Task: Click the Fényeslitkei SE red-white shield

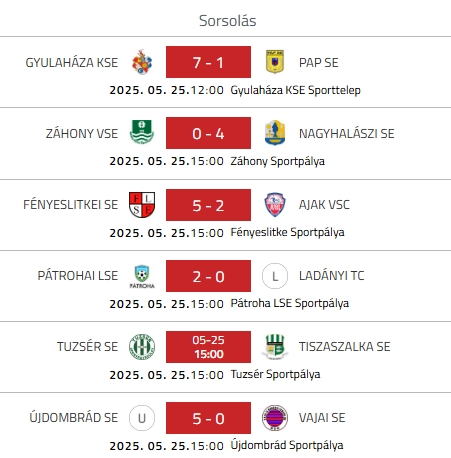Action: 142,205
